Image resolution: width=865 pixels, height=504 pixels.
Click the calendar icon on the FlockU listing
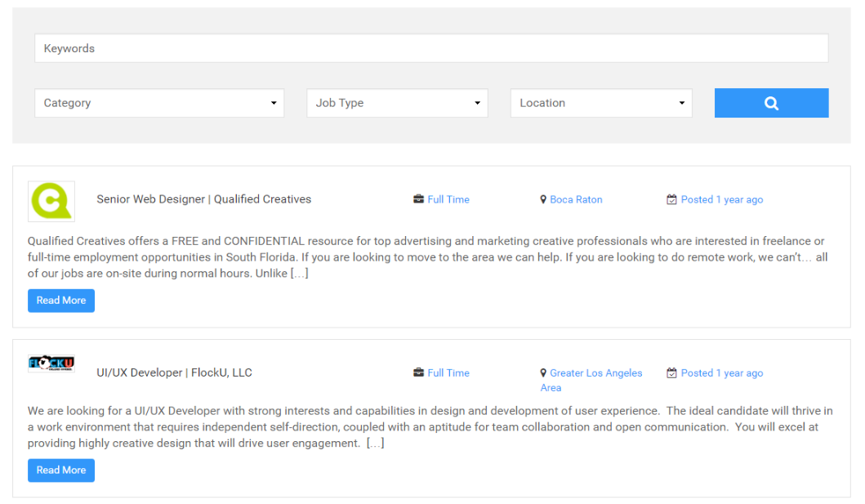[x=671, y=372]
